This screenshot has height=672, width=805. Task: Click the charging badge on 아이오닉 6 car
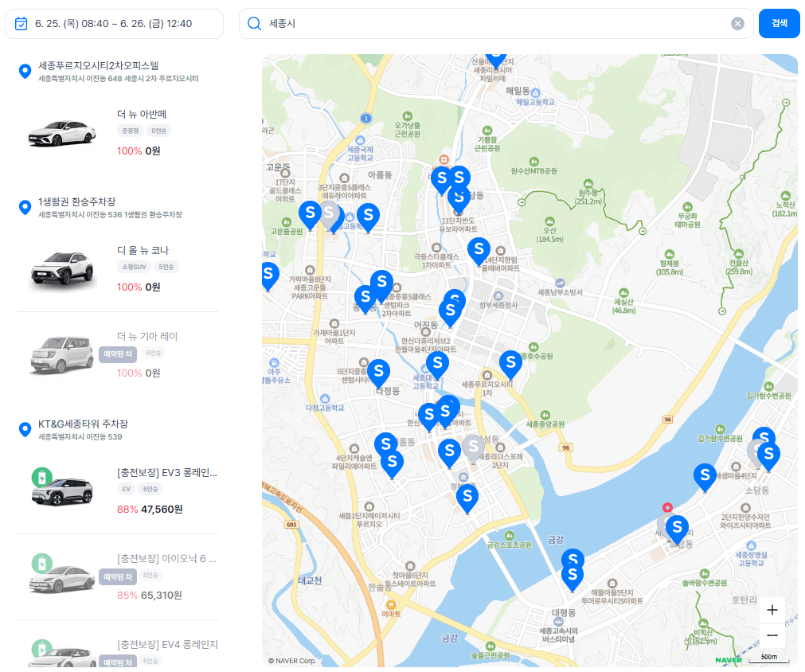42,563
